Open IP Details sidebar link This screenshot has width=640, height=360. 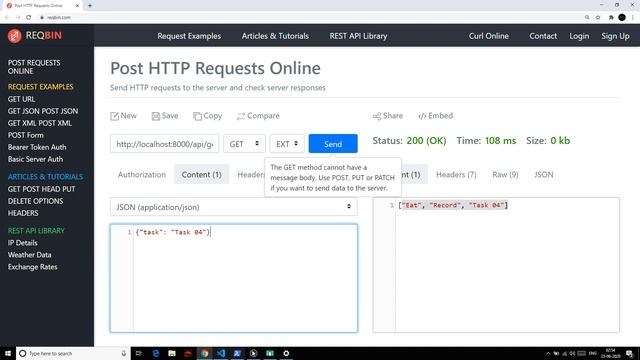click(x=22, y=242)
